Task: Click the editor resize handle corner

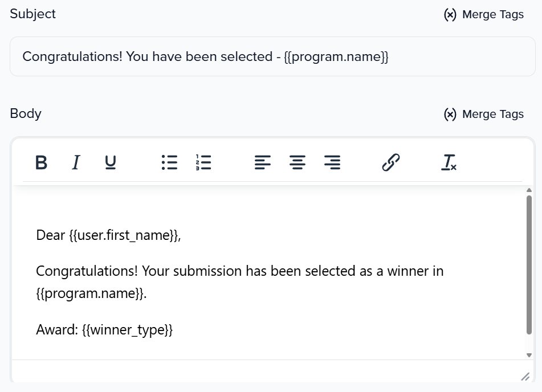Action: 525,377
